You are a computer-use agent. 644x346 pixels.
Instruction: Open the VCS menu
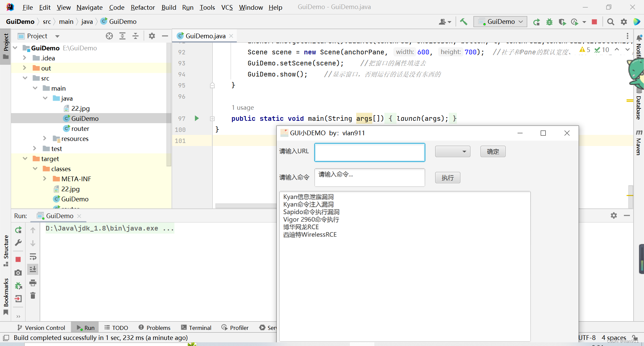click(227, 7)
